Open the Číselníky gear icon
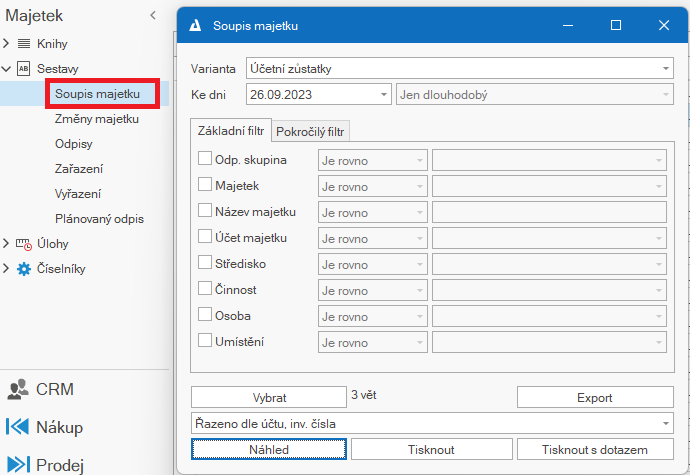 pos(24,269)
